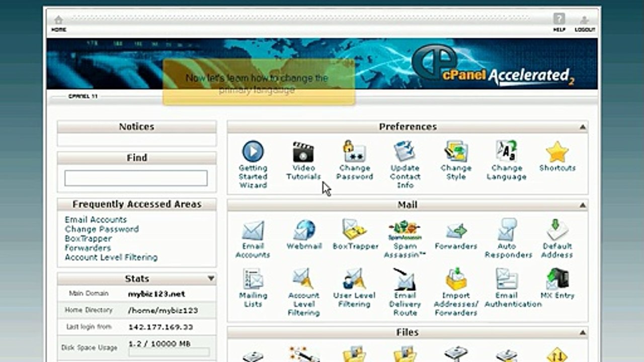Open the Auto Responders icon
The width and height of the screenshot is (644, 362).
[x=507, y=230]
